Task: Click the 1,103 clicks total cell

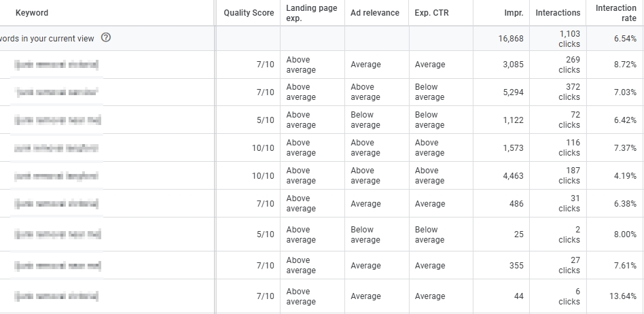Action: pyautogui.click(x=569, y=39)
